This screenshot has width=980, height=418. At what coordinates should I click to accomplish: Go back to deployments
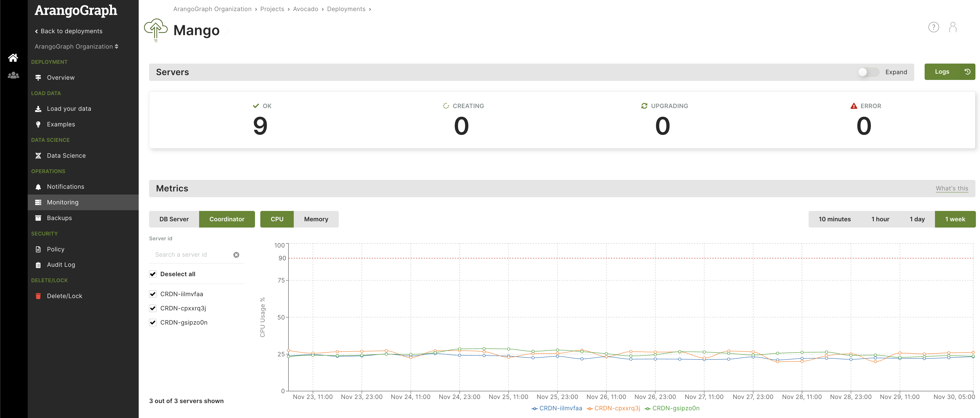68,31
